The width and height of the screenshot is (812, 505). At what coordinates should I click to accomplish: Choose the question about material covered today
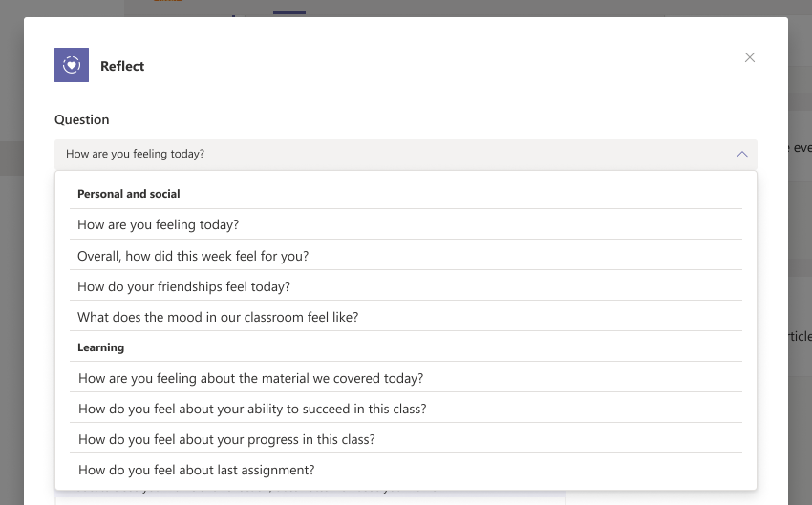click(x=250, y=378)
